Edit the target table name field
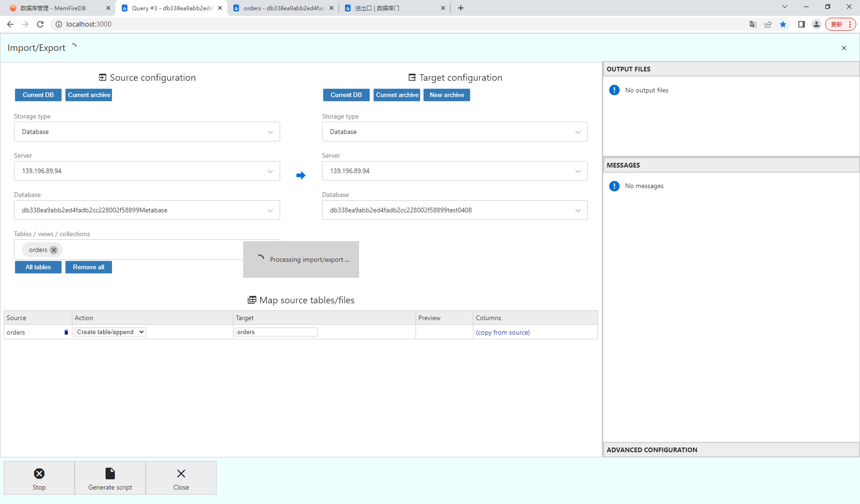 (x=276, y=332)
